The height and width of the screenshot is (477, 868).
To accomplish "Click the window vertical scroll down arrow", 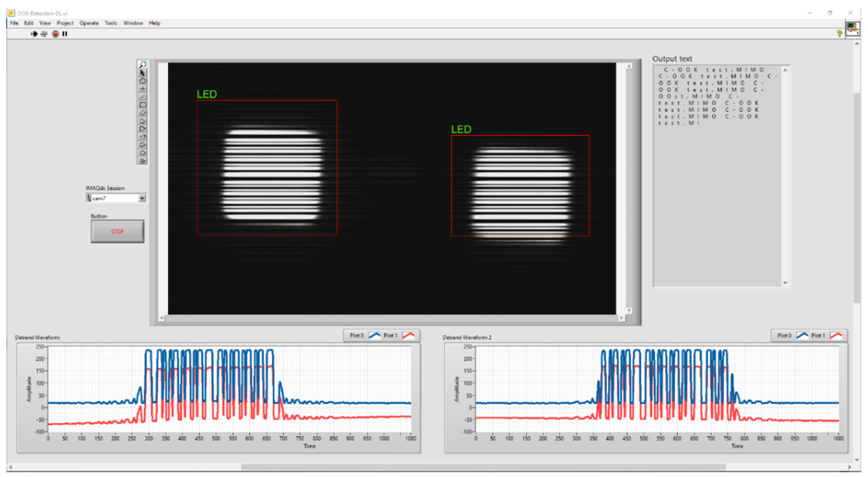I will 857,460.
